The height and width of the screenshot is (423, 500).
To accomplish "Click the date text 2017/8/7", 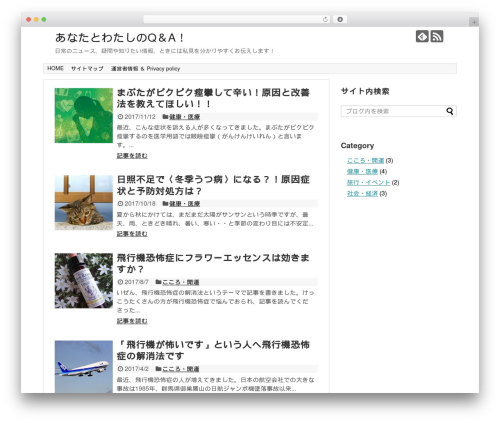I will click(137, 282).
